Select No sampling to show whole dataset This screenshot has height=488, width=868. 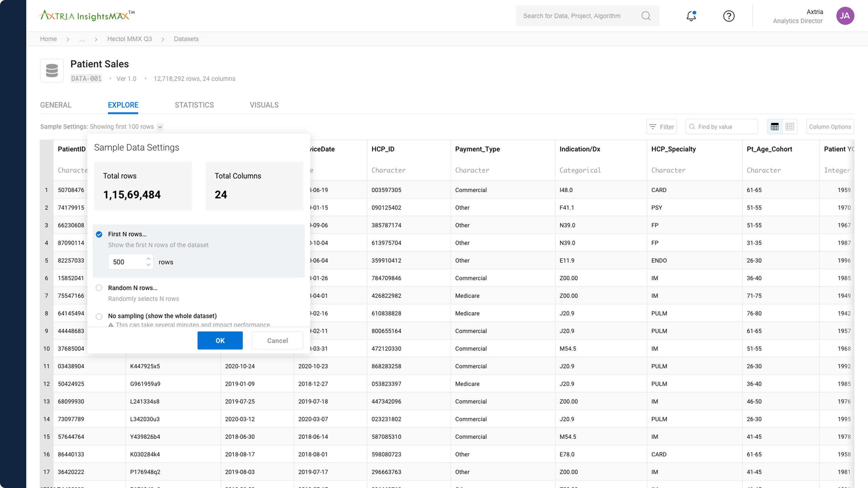(x=99, y=316)
